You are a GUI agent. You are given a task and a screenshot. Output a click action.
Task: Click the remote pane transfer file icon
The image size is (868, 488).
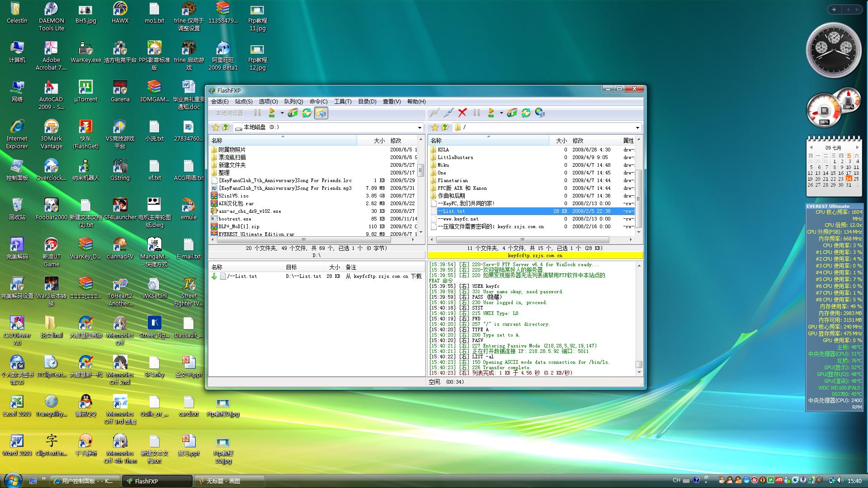(x=512, y=113)
